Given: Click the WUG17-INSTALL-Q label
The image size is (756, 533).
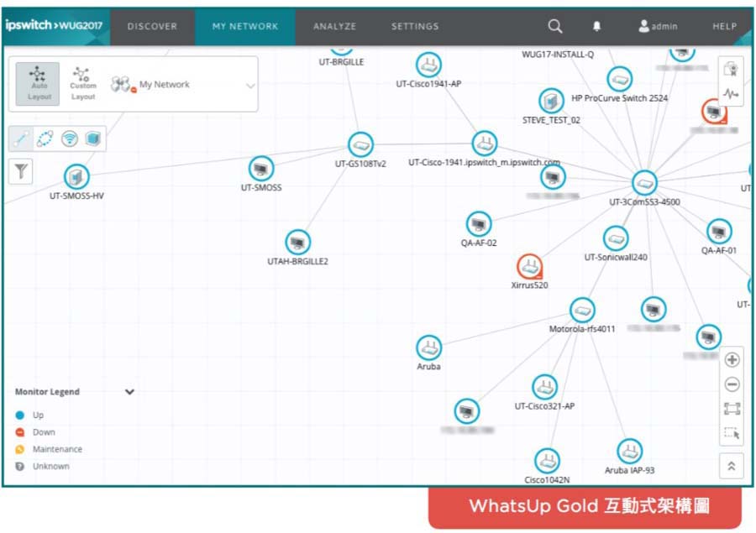Looking at the screenshot, I should point(558,55).
